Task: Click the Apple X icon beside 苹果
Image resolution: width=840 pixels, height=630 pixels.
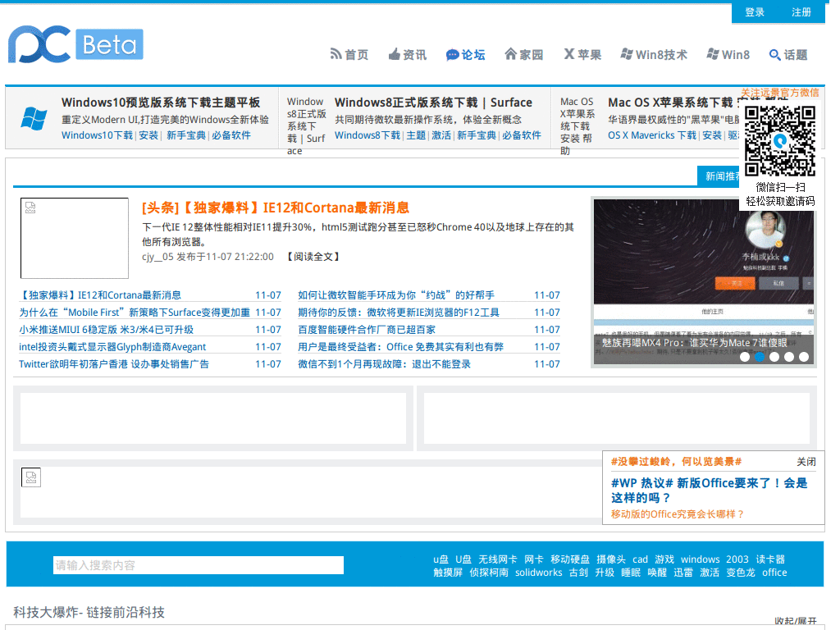Action: tap(568, 55)
